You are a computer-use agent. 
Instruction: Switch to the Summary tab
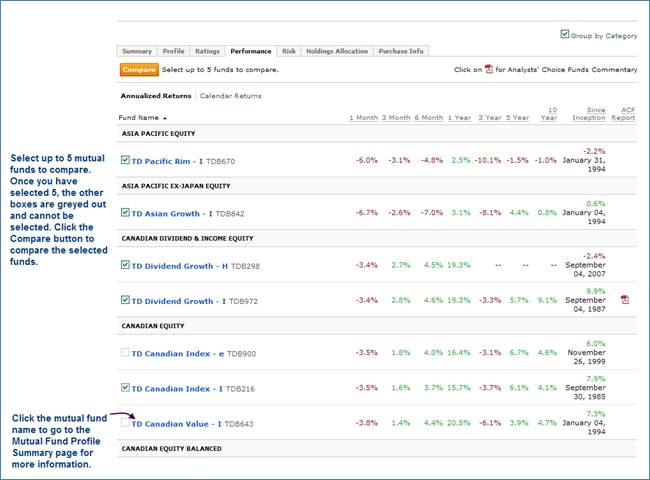click(137, 51)
